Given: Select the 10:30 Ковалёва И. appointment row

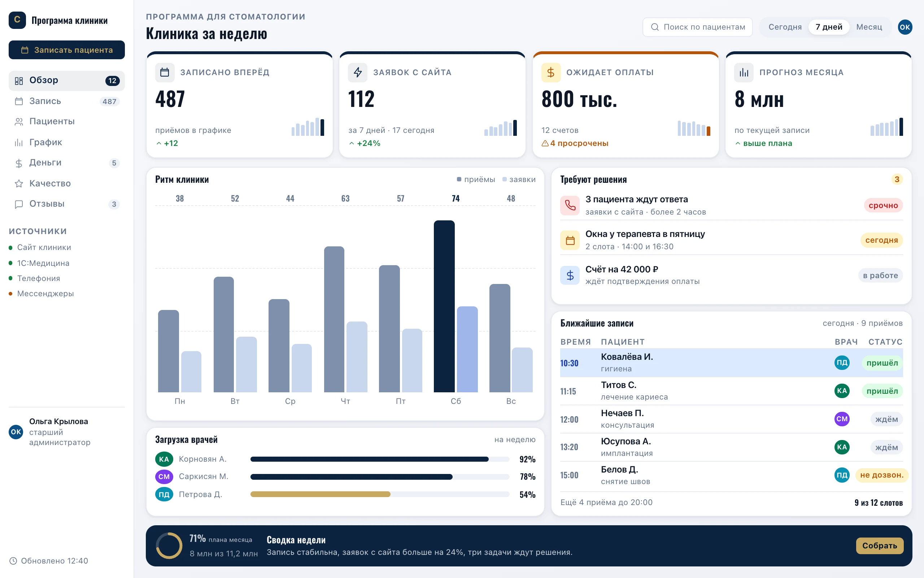Looking at the screenshot, I should [x=732, y=363].
